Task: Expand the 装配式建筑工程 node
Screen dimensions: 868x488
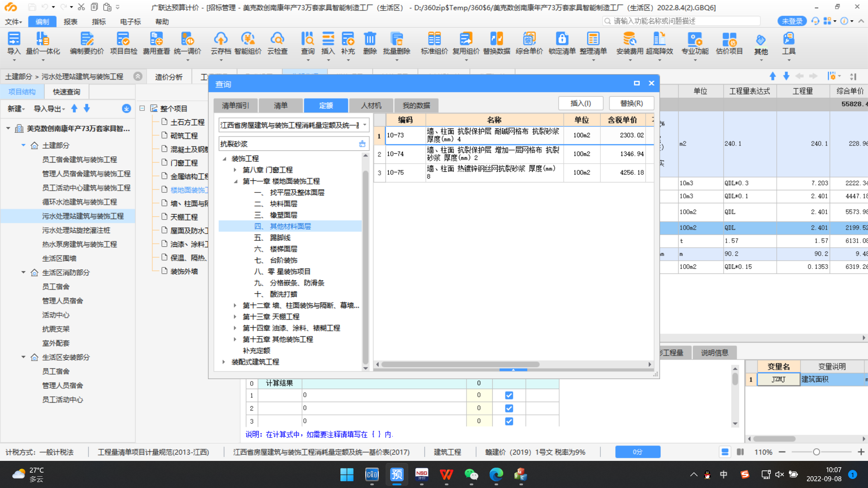Action: [x=224, y=362]
